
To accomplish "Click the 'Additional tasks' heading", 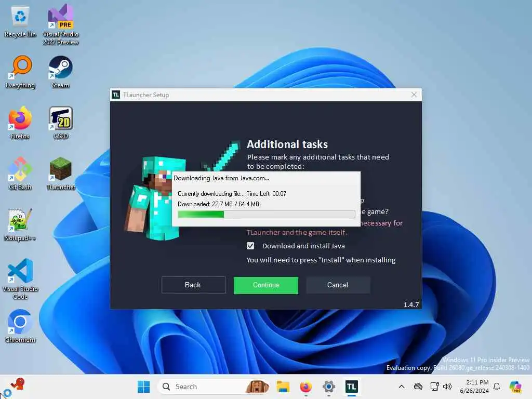I will [287, 144].
